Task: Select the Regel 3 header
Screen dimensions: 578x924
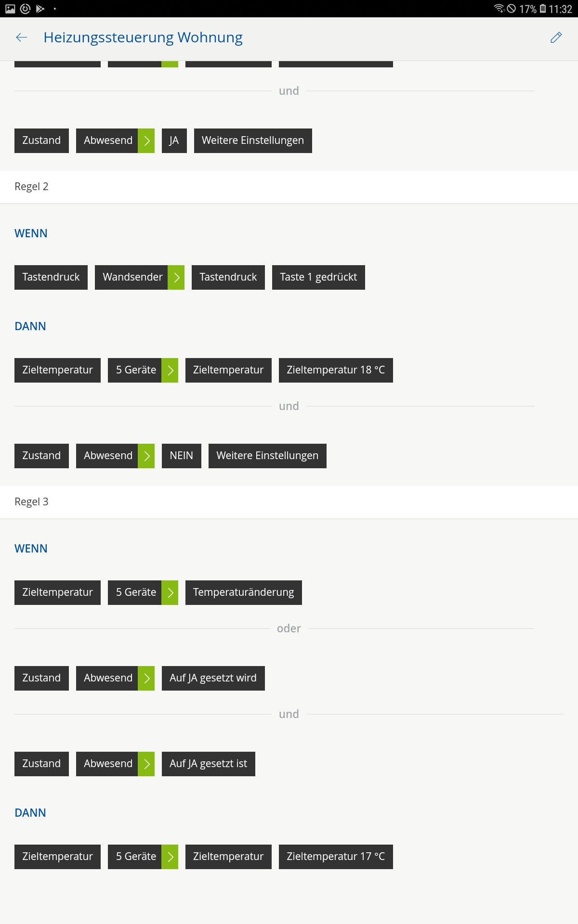Action: tap(32, 502)
